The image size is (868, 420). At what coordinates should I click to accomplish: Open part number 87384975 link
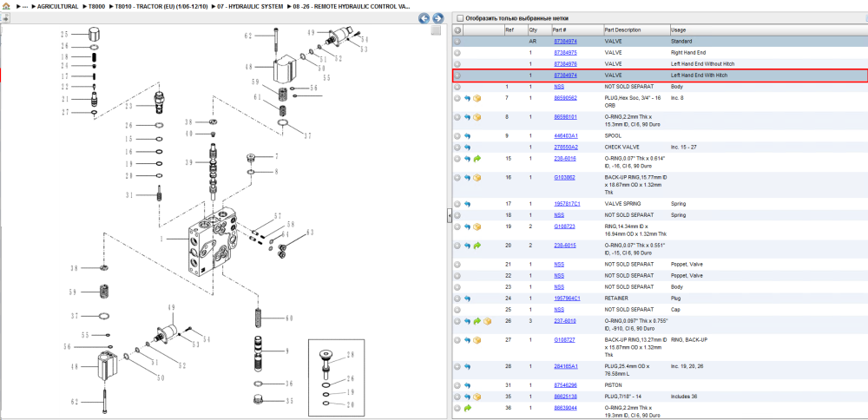pyautogui.click(x=565, y=53)
